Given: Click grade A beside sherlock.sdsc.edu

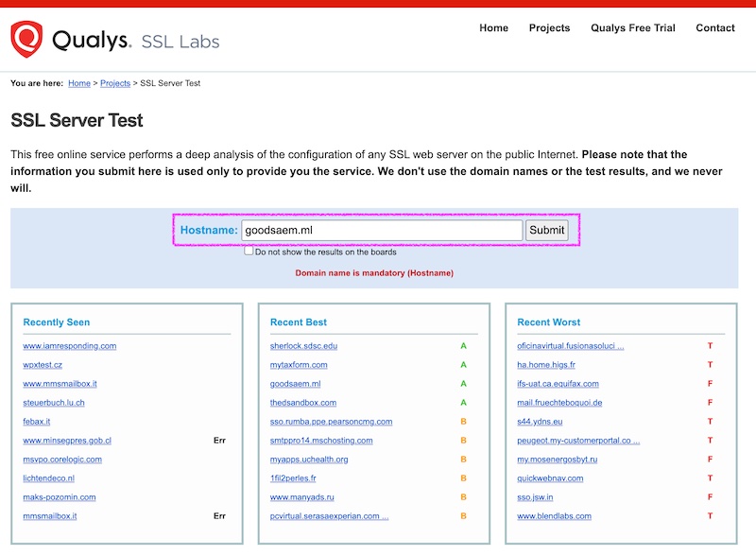Looking at the screenshot, I should [463, 346].
